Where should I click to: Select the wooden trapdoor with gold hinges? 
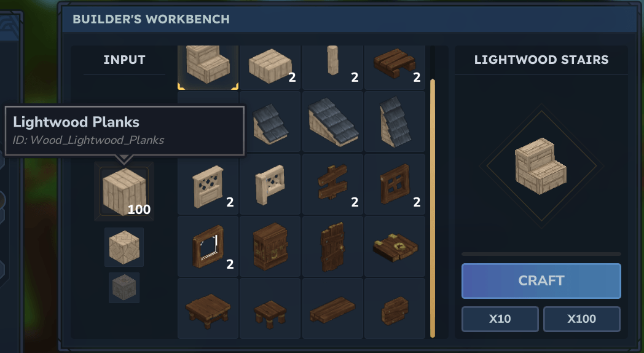pos(395,246)
